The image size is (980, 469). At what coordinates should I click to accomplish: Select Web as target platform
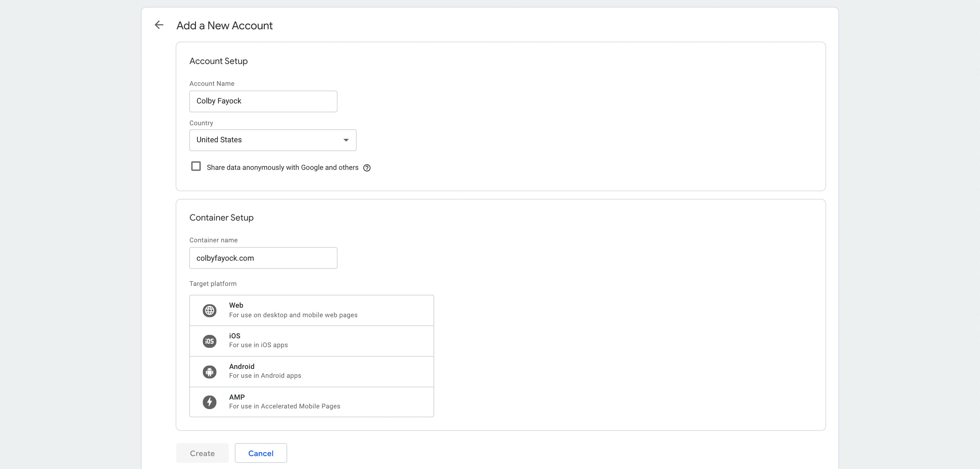click(311, 310)
